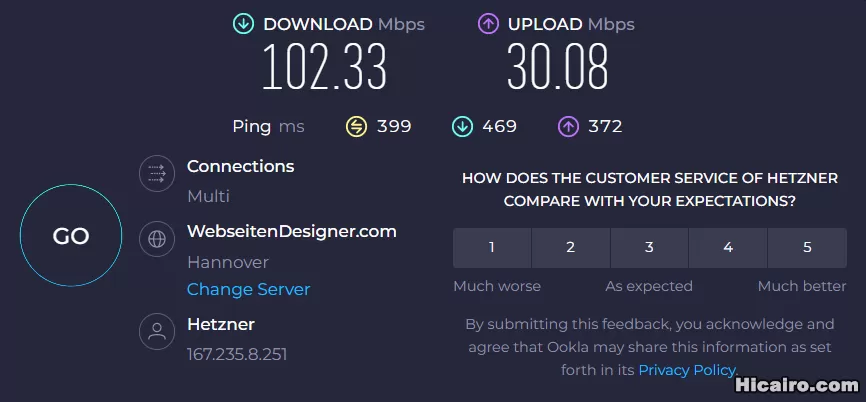Image resolution: width=866 pixels, height=402 pixels.
Task: Select rating 2 for Hetzner service
Action: tap(570, 248)
